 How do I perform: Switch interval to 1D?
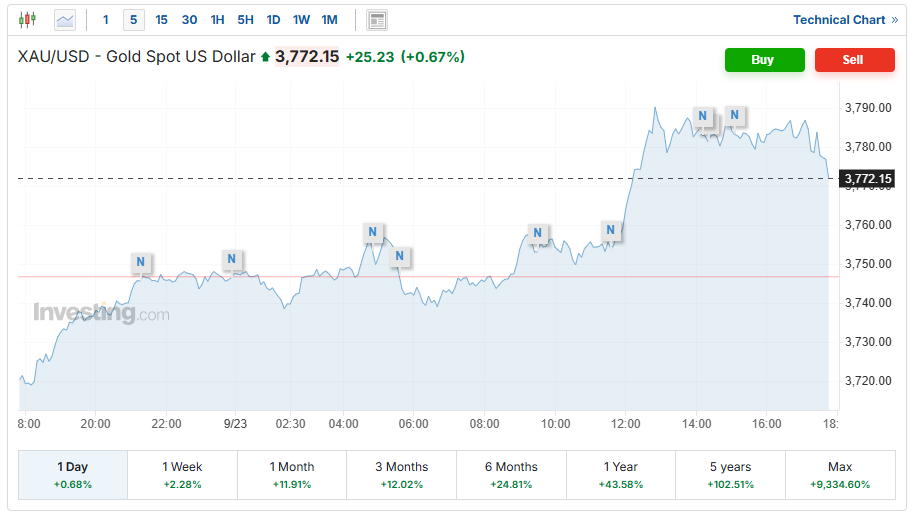pyautogui.click(x=273, y=20)
